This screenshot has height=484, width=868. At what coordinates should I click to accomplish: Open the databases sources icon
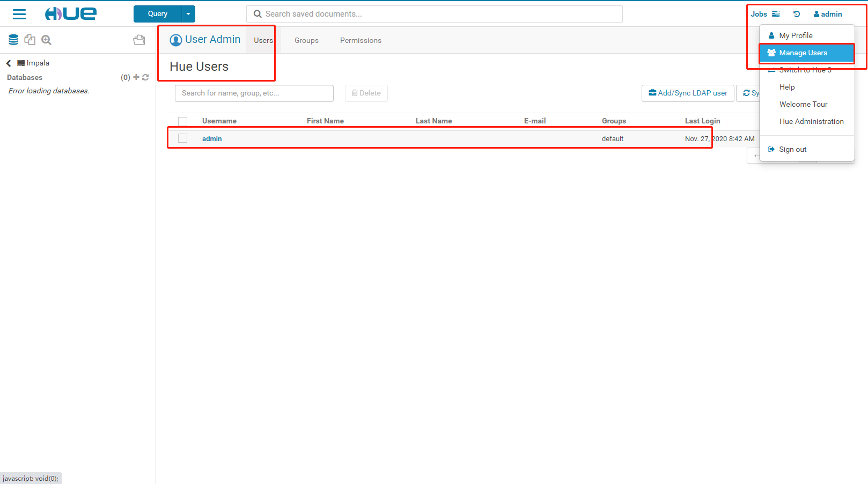click(x=13, y=40)
